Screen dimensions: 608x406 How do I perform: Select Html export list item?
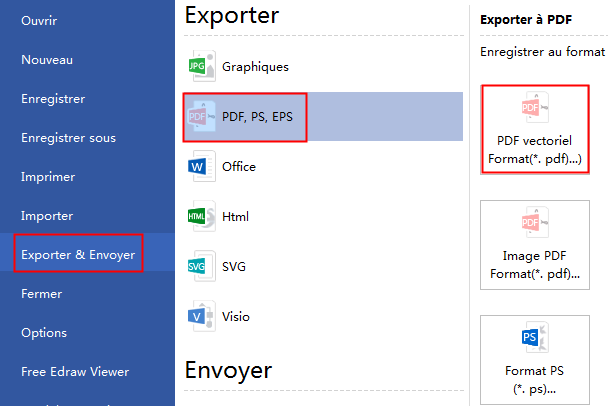[x=237, y=216]
